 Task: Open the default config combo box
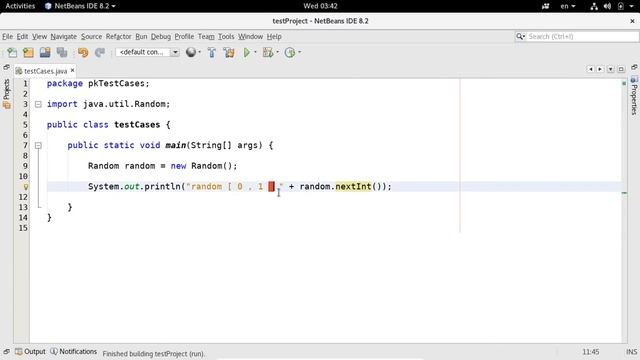coord(147,52)
